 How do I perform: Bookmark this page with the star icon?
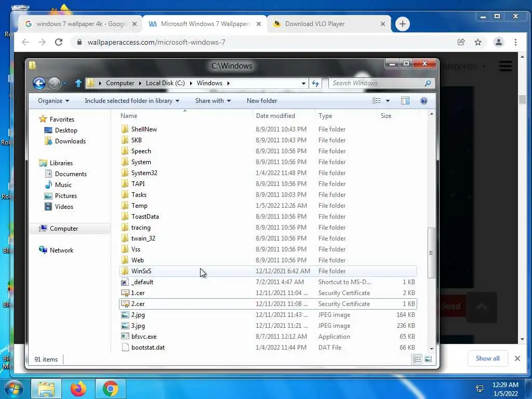pyautogui.click(x=478, y=42)
